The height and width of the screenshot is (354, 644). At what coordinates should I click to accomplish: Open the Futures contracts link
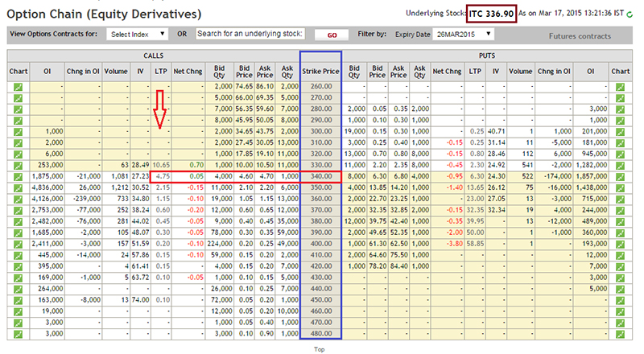580,36
